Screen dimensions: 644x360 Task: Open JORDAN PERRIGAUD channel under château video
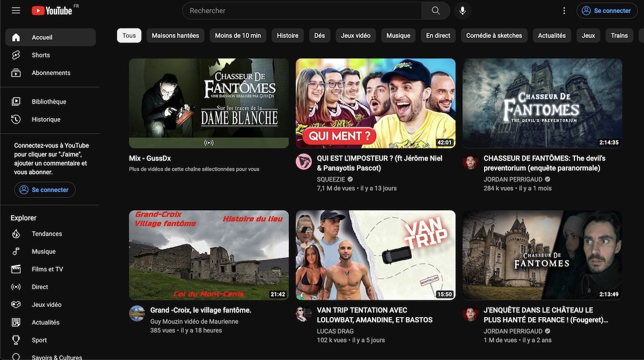513,331
